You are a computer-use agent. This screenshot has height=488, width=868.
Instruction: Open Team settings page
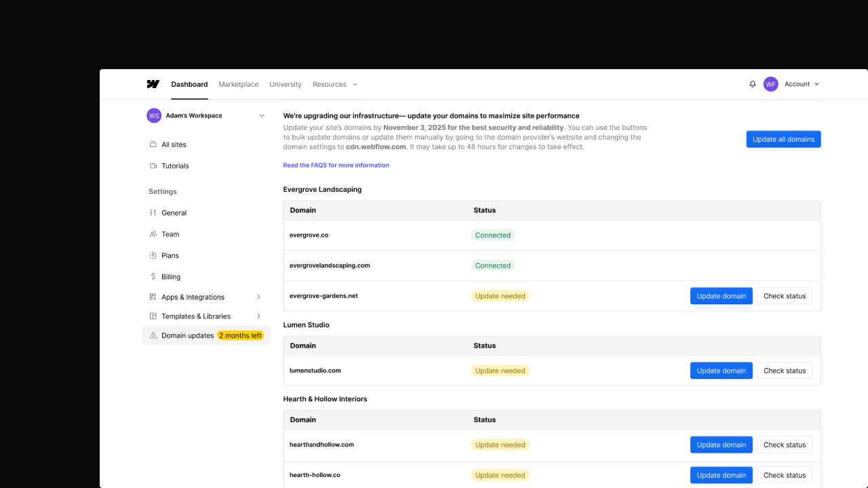click(x=170, y=235)
